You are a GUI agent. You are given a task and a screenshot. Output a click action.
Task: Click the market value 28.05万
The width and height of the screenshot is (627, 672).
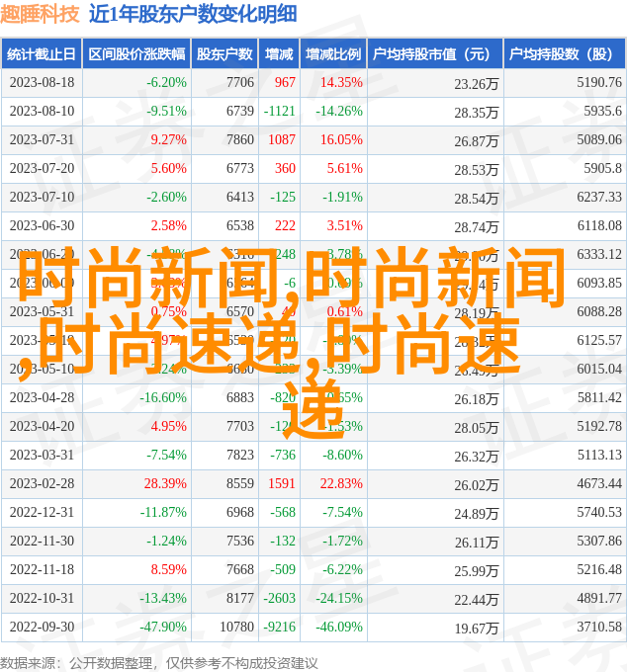[x=477, y=429]
